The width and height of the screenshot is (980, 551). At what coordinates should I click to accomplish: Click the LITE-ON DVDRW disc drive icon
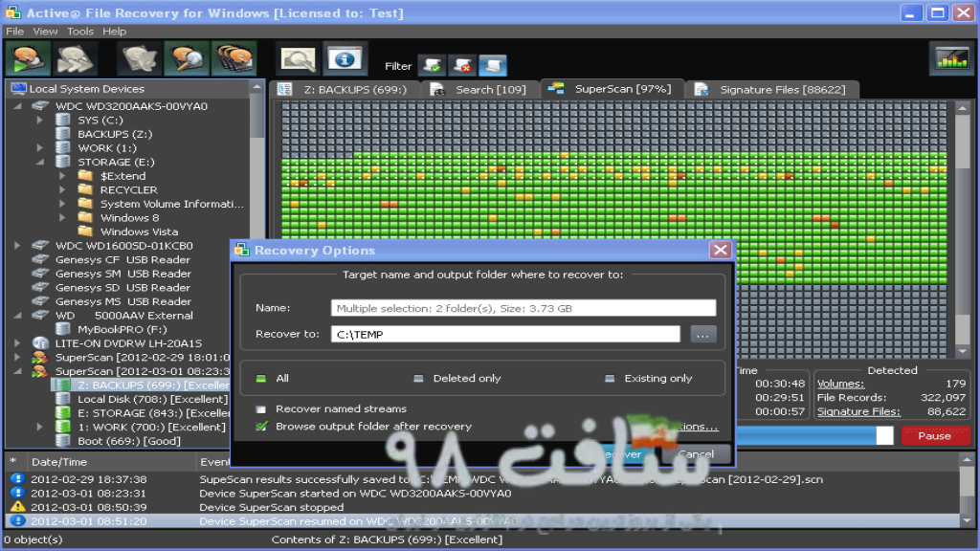40,343
